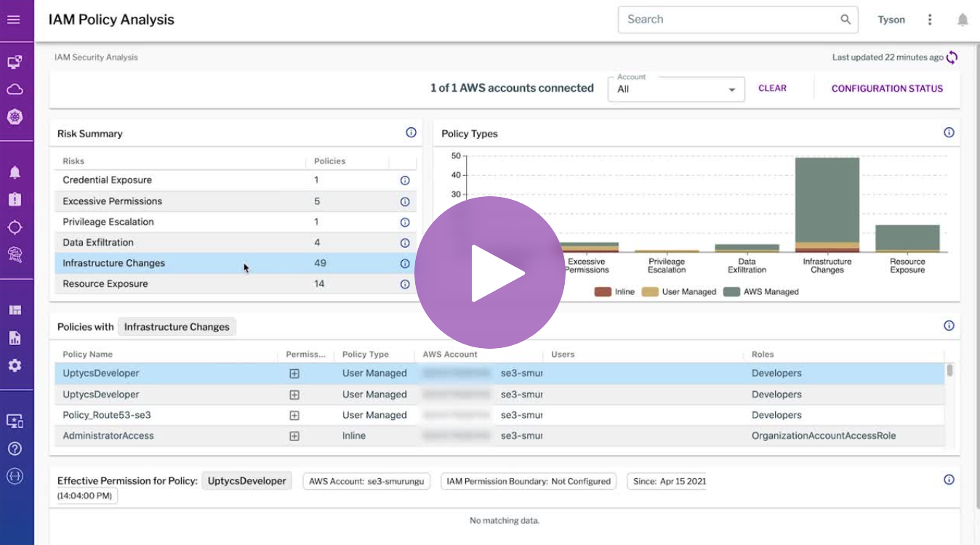Open the Kubernetes icon in sidebar

tap(15, 116)
